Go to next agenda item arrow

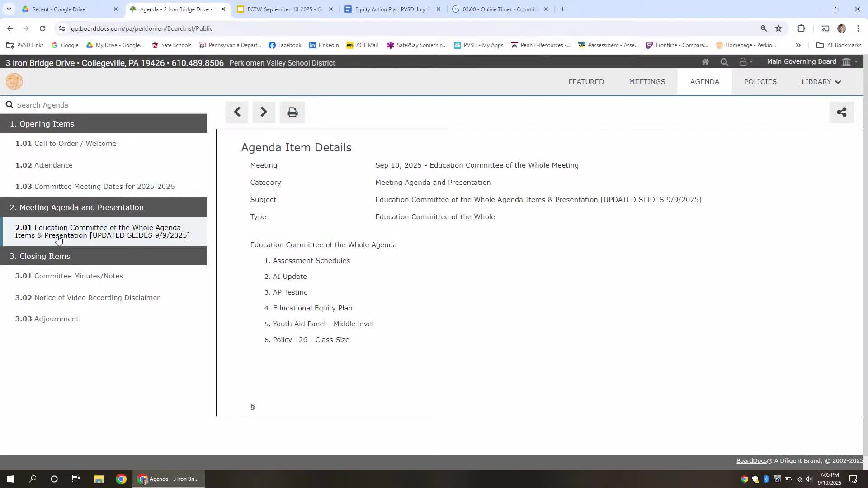(264, 112)
